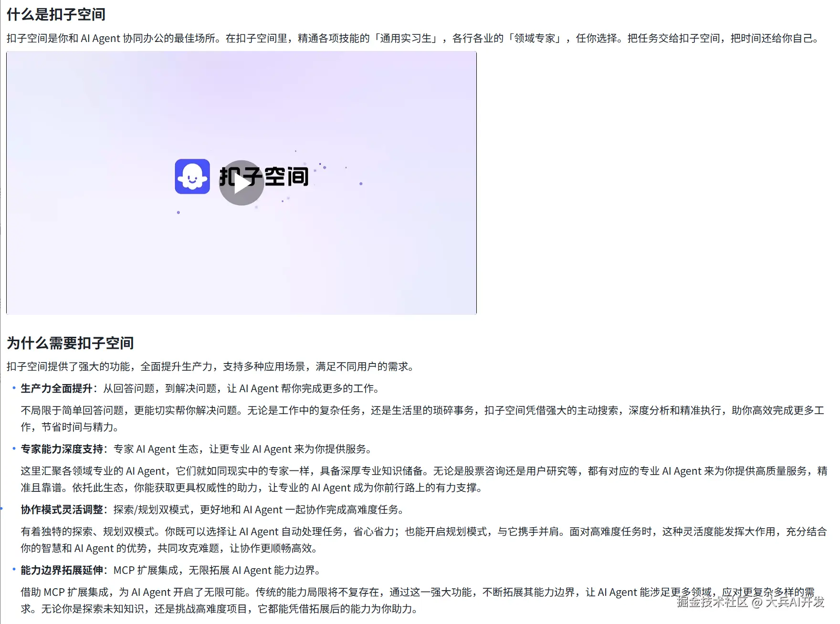Click the text "探索/规划双模式"
This screenshot has height=624, width=840.
point(151,510)
